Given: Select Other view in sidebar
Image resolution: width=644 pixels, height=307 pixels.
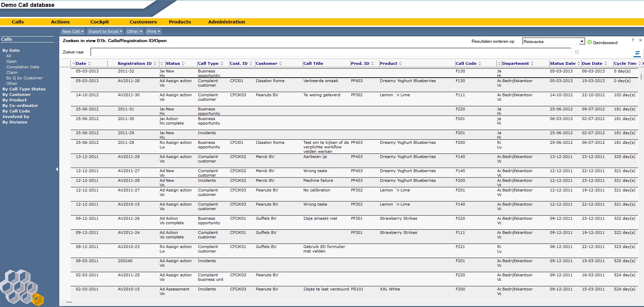Looking at the screenshot, I should 12,83.
